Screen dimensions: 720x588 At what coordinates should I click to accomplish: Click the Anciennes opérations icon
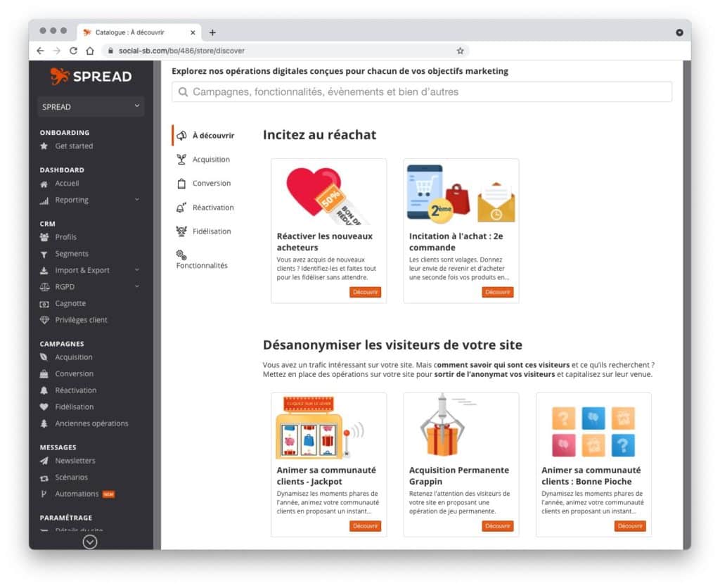(x=44, y=423)
